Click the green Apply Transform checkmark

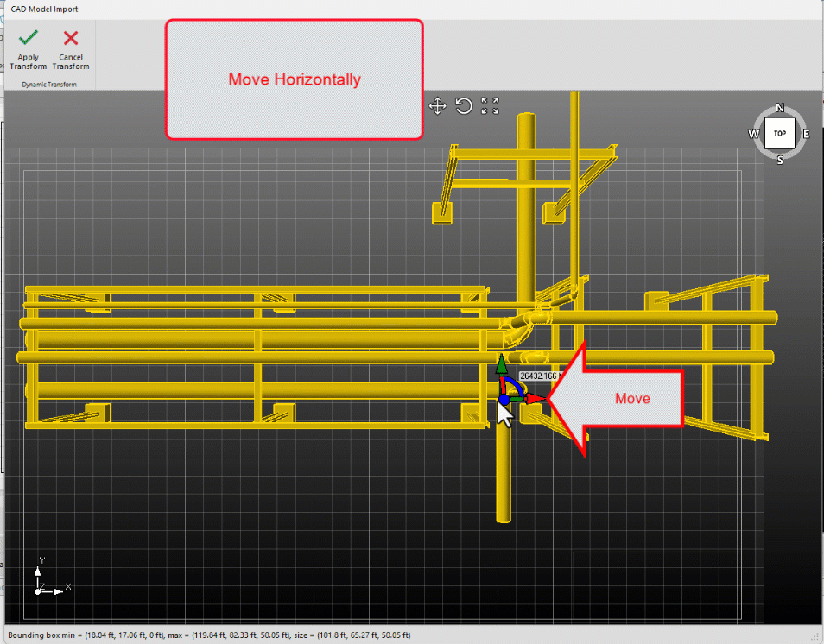29,39
